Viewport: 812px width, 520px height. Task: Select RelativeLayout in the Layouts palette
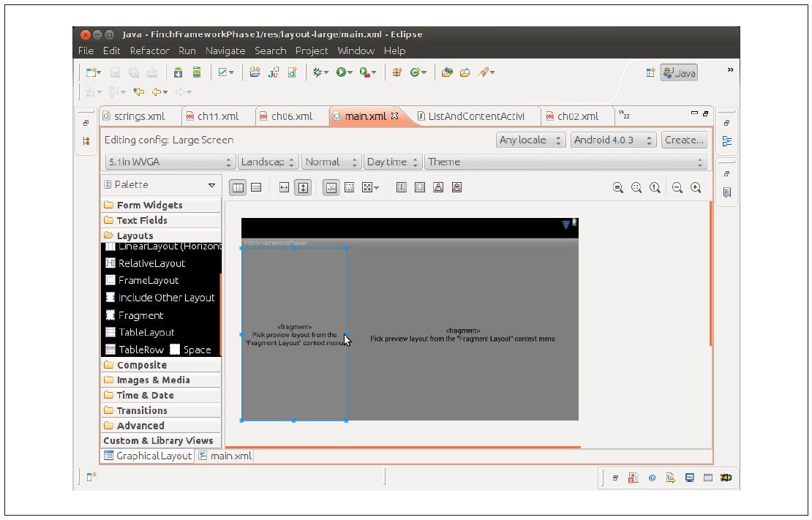[151, 263]
